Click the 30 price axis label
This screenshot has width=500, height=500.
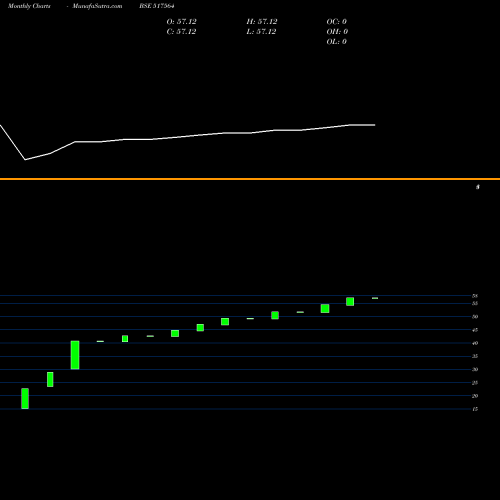coord(475,369)
